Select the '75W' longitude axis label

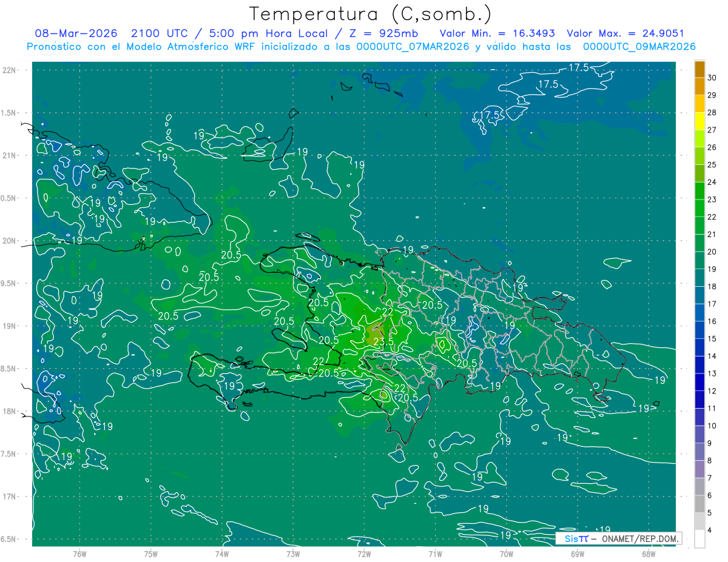pos(151,554)
